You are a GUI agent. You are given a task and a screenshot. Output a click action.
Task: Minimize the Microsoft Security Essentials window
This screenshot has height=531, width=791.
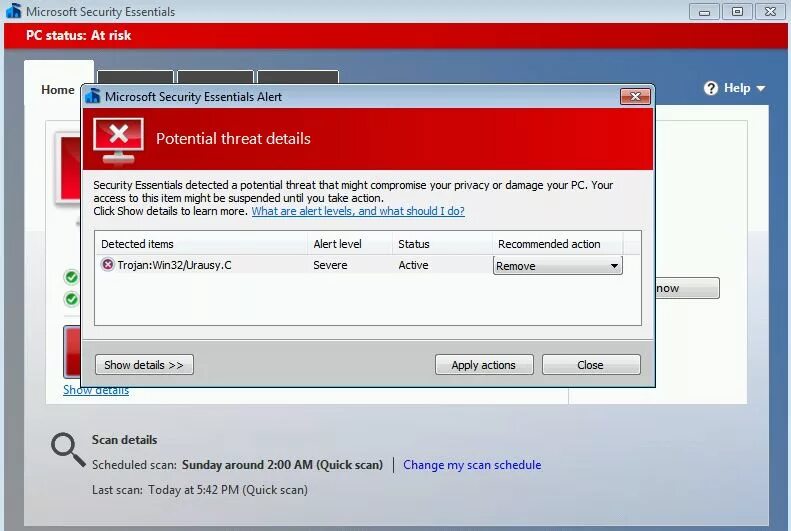point(704,11)
